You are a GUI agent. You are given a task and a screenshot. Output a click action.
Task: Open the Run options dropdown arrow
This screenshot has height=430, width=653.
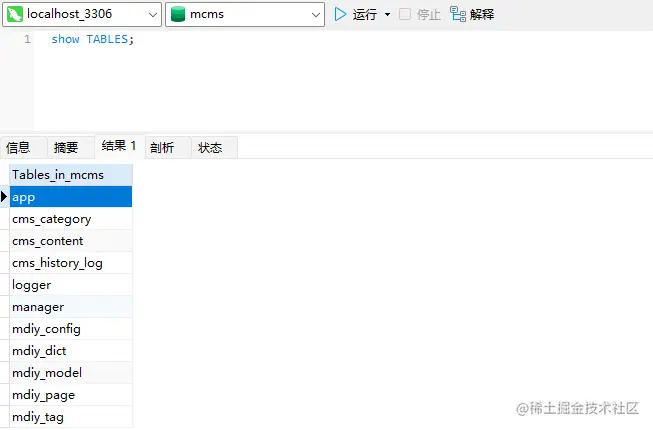point(387,15)
